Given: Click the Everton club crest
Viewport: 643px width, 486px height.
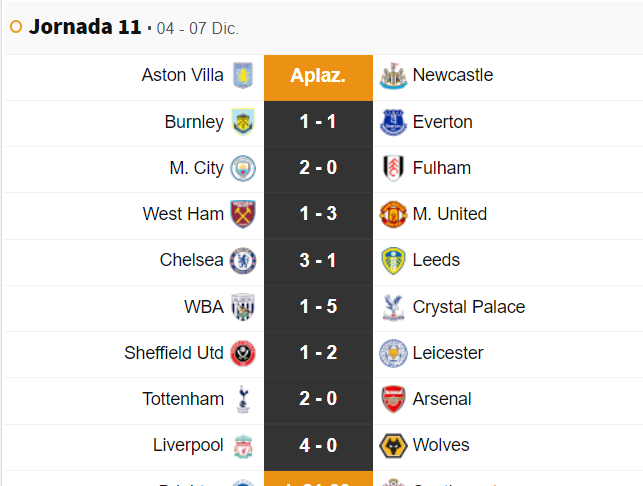Looking at the screenshot, I should 393,122.
